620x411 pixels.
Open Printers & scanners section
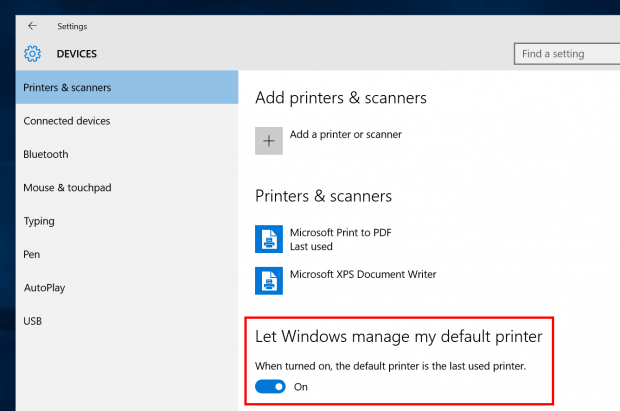coord(127,87)
